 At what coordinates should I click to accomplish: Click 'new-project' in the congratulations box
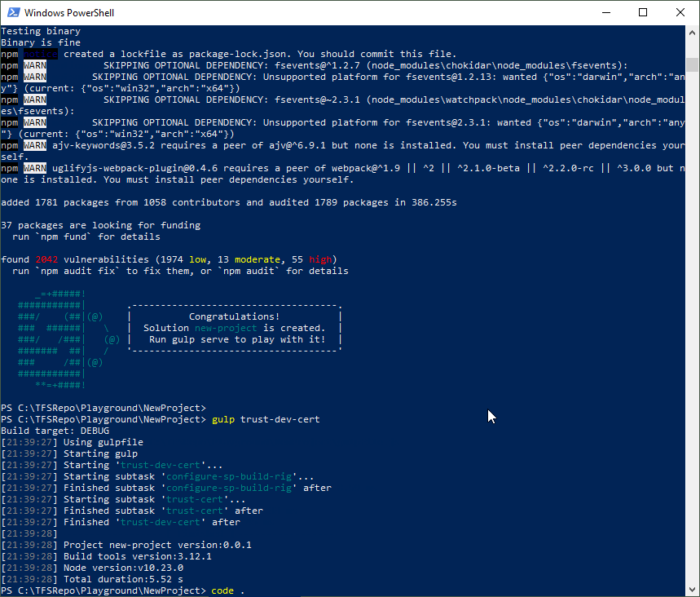226,328
